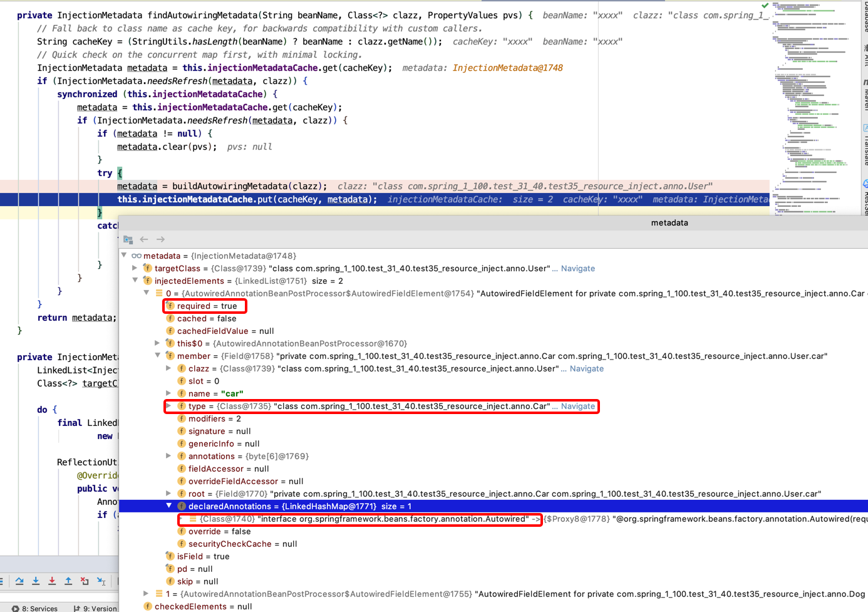Image resolution: width=868 pixels, height=612 pixels.
Task: Open the 9: Version Control tab
Action: point(95,608)
